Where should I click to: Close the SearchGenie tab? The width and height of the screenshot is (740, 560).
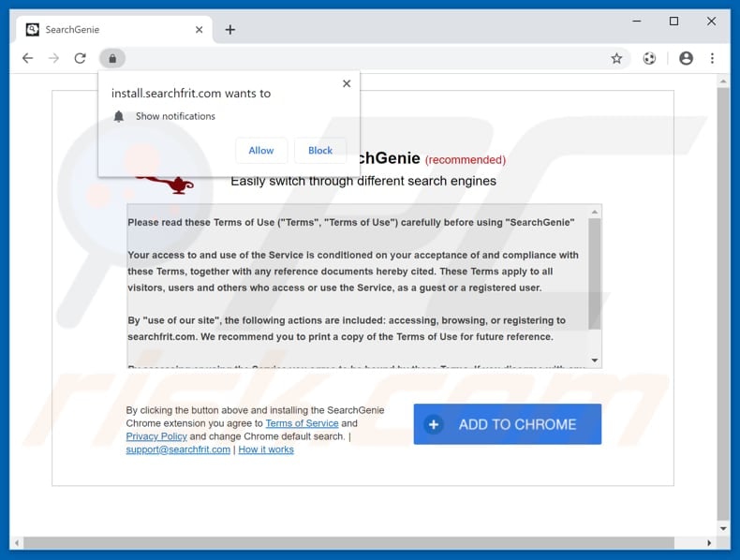click(200, 30)
